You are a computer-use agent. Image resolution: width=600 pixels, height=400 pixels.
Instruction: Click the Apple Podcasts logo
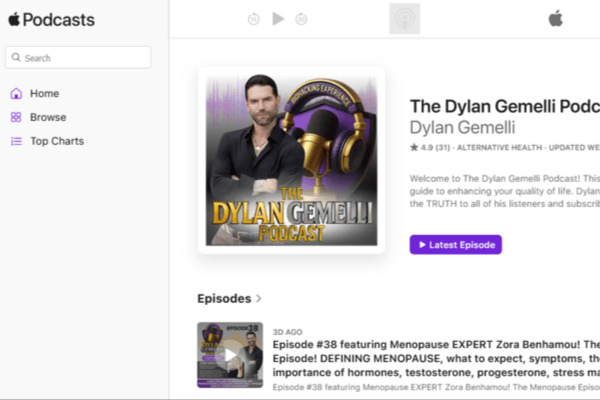click(x=51, y=20)
